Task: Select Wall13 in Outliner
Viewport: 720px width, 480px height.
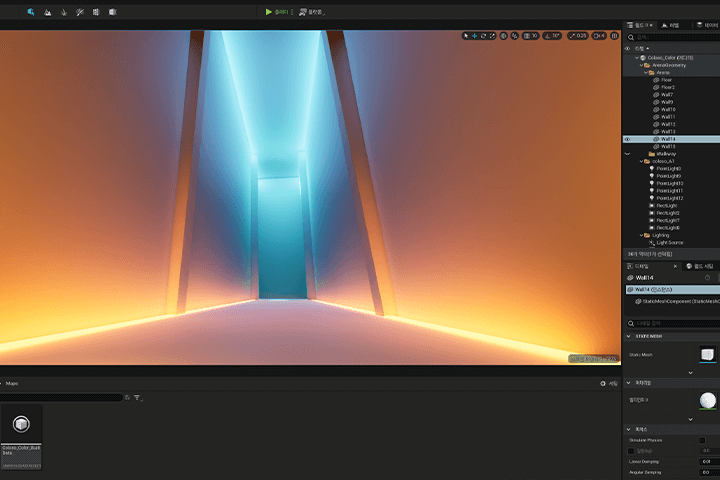Action: 668,131
